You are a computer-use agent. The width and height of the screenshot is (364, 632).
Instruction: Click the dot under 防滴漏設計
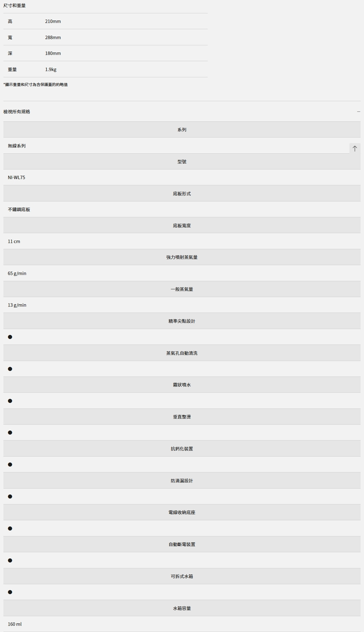pyautogui.click(x=10, y=496)
